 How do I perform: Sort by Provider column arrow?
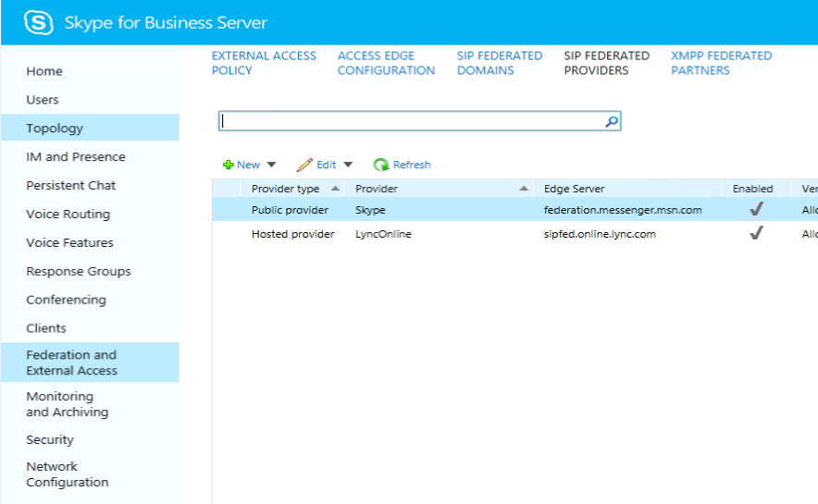(524, 188)
